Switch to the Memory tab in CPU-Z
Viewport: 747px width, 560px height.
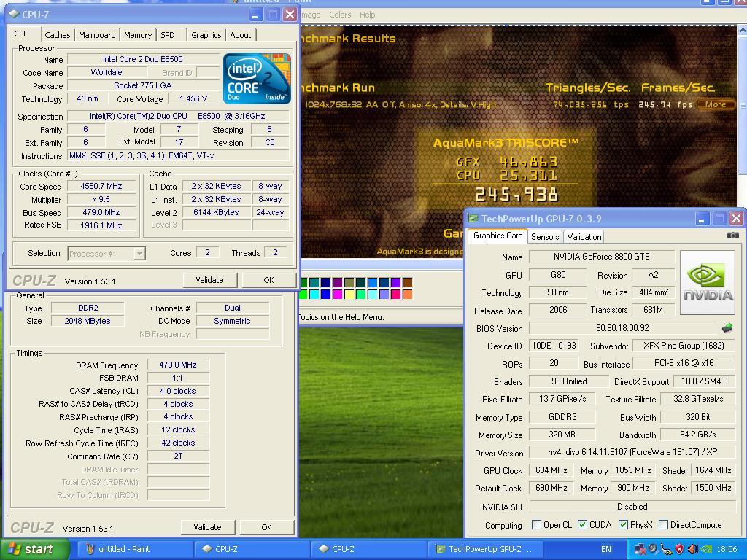[x=138, y=35]
